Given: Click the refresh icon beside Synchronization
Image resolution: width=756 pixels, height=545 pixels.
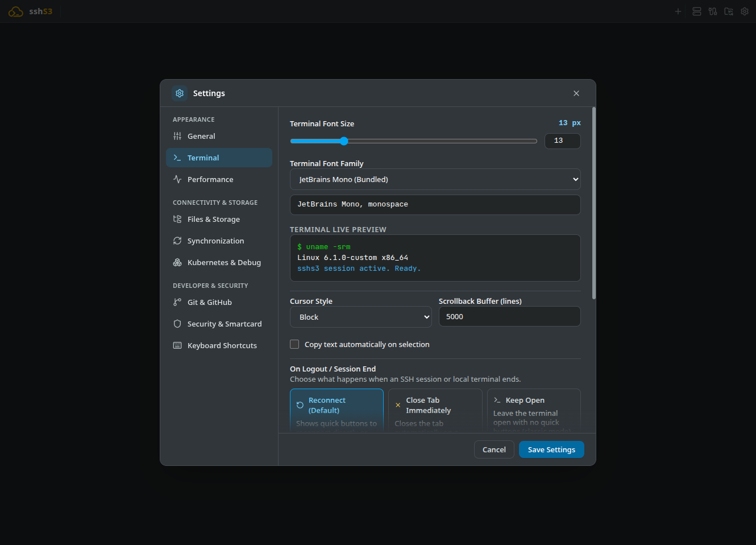Looking at the screenshot, I should tap(177, 241).
